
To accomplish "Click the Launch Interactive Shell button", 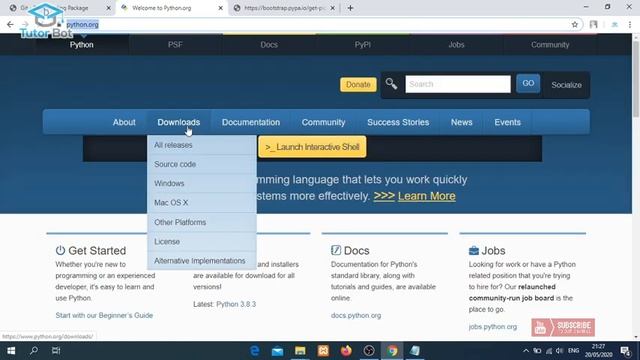I will point(312,147).
